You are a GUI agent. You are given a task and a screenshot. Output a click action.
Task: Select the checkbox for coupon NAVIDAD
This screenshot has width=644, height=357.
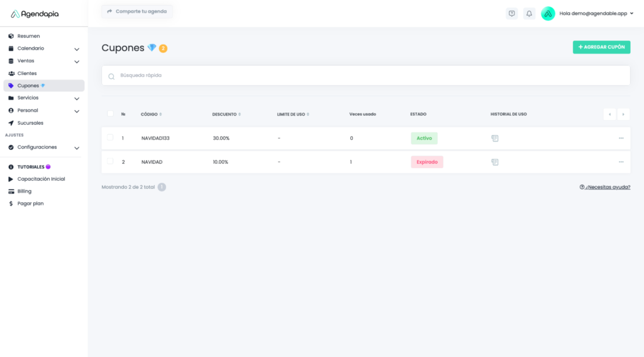tap(110, 161)
